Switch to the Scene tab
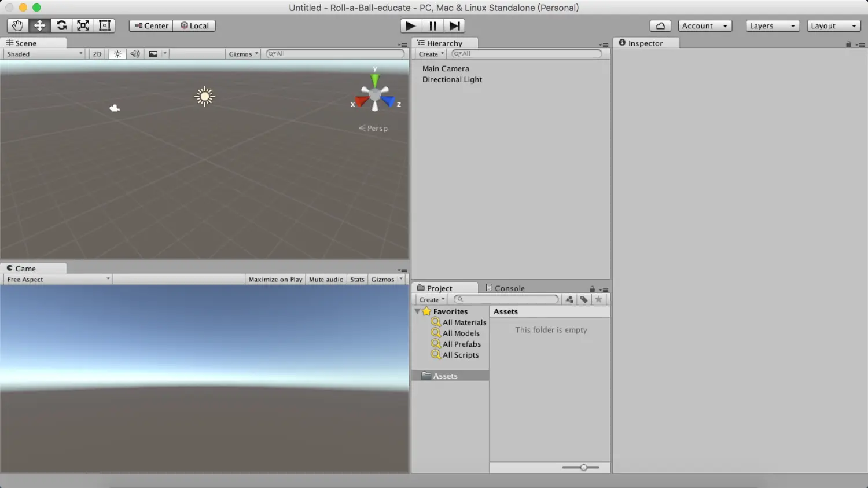The height and width of the screenshot is (488, 868). click(33, 43)
